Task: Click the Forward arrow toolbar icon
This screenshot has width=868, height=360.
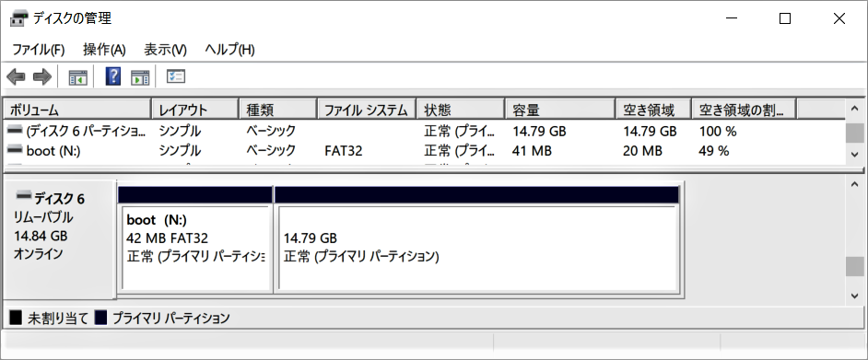Action: point(42,76)
